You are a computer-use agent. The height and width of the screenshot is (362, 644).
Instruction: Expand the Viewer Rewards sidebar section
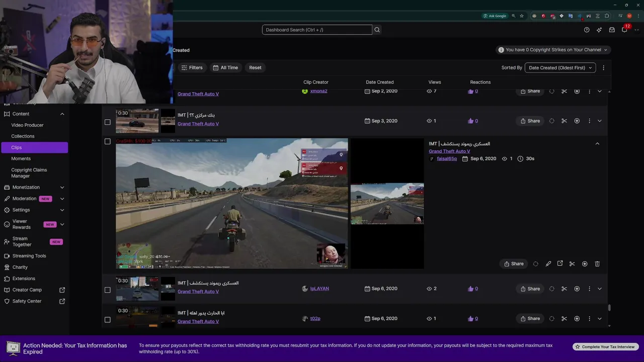tap(62, 224)
